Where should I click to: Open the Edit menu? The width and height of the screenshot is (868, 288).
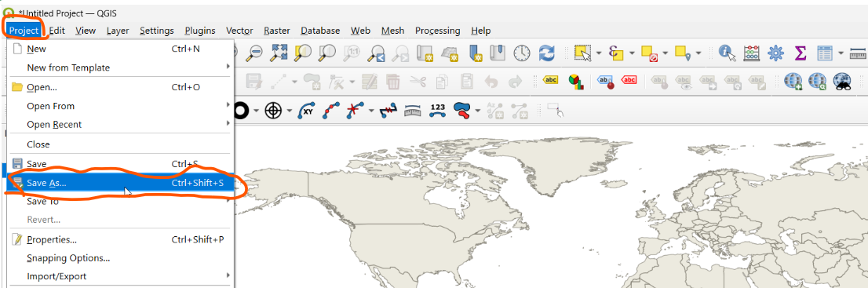[x=57, y=31]
